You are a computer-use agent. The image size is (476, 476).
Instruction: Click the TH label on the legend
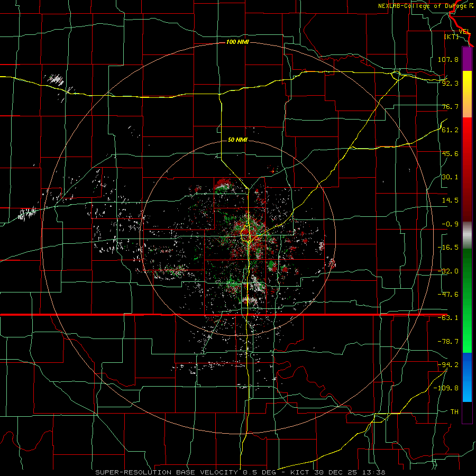454,412
